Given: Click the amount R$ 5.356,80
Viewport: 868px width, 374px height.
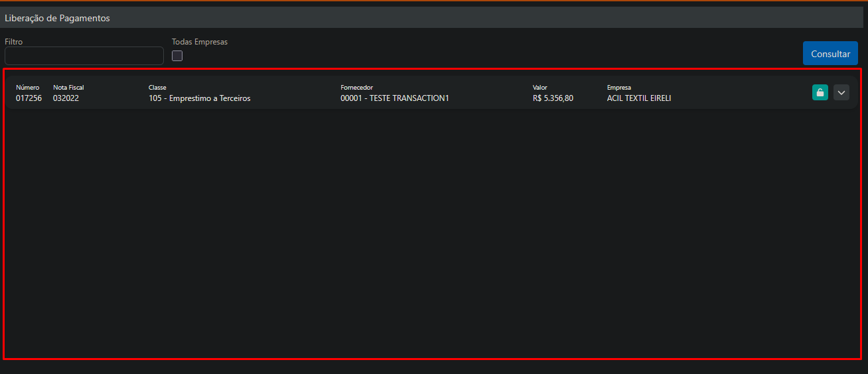Looking at the screenshot, I should tap(553, 98).
